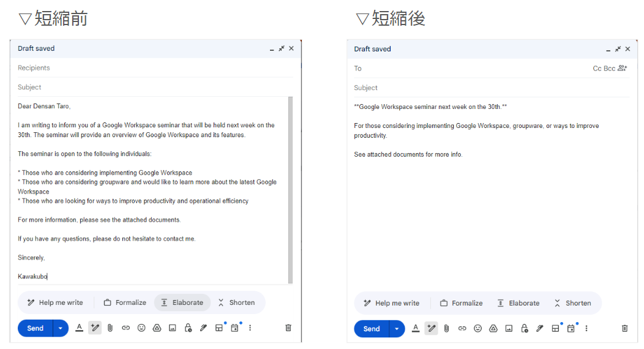644x349 pixels.
Task: Insert link in left compose window
Action: (x=125, y=328)
